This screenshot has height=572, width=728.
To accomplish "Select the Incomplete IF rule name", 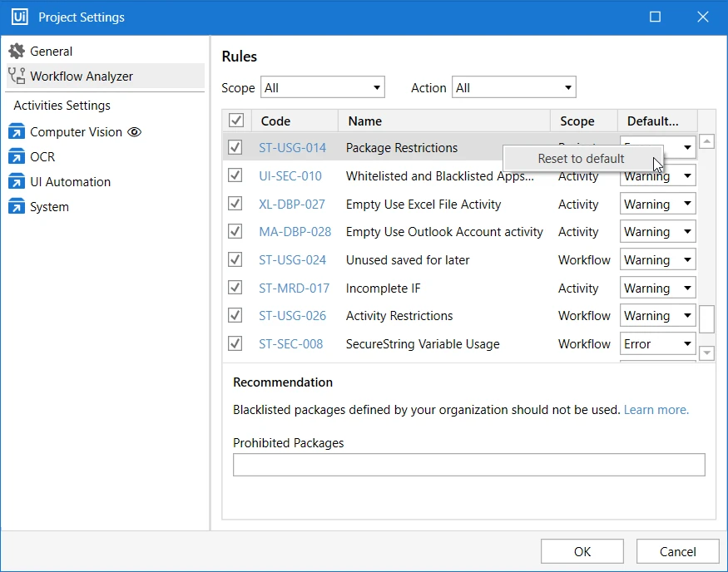I will (383, 288).
